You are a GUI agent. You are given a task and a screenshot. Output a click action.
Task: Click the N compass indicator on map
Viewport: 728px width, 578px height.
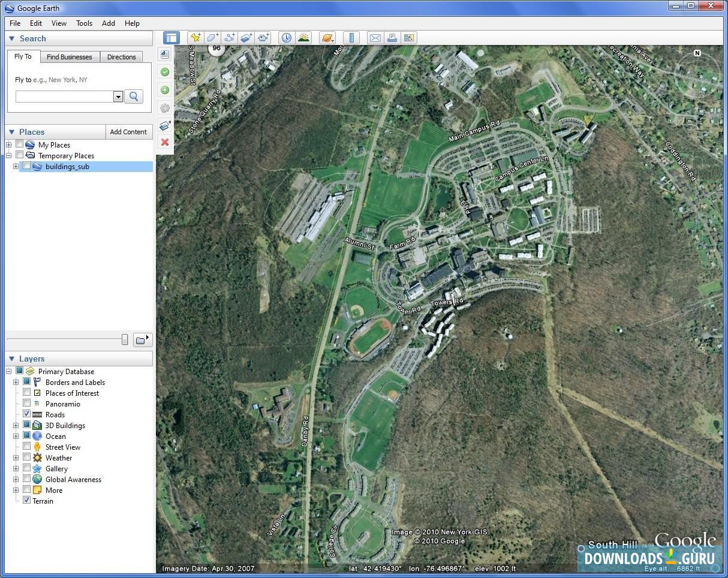(x=697, y=53)
